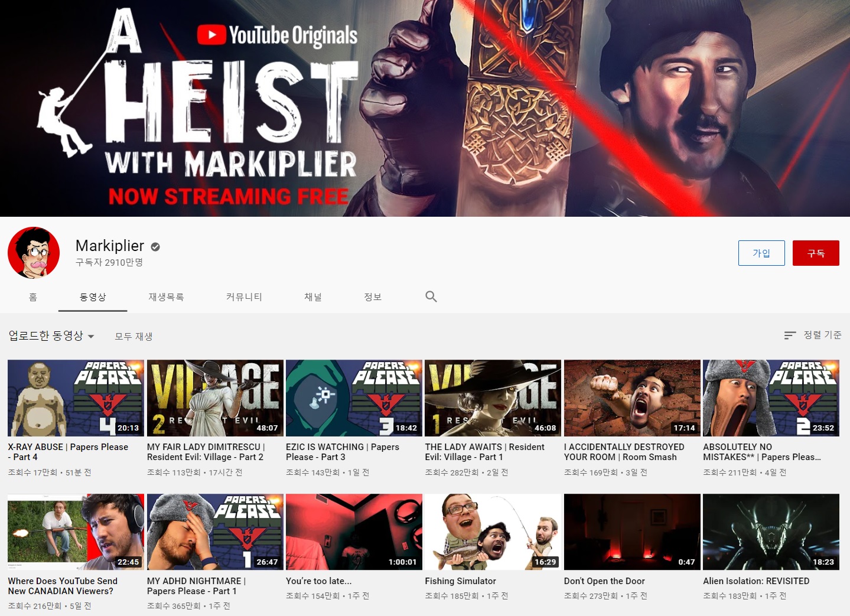Switch to the 홈 tab
This screenshot has height=616, width=850.
pyautogui.click(x=33, y=297)
